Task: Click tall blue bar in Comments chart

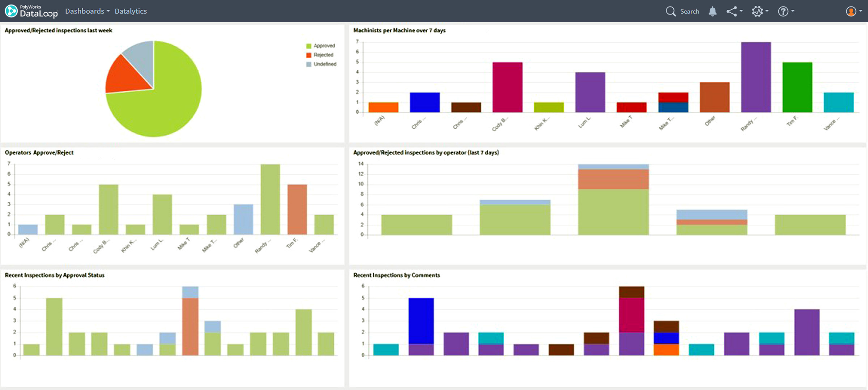Action: (421, 321)
